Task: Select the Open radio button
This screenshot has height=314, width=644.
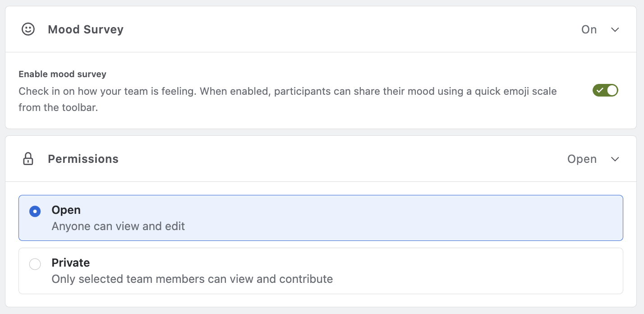Action: pos(35,211)
